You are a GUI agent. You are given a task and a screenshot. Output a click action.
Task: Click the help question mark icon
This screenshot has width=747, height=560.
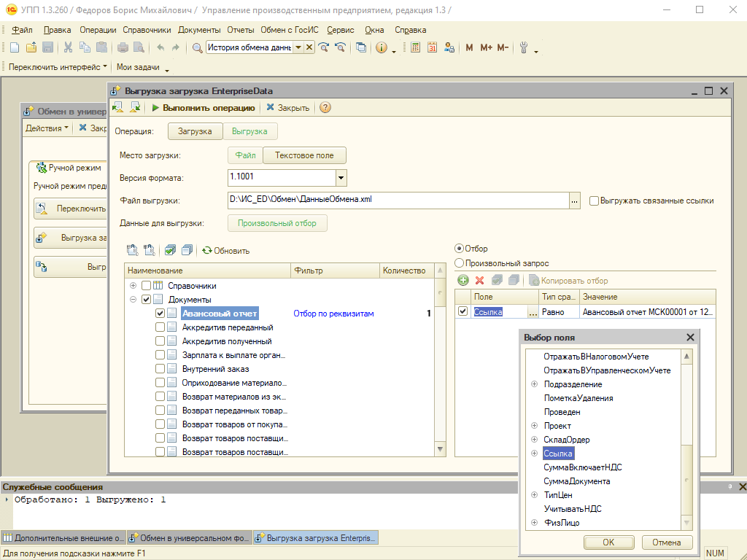[325, 107]
